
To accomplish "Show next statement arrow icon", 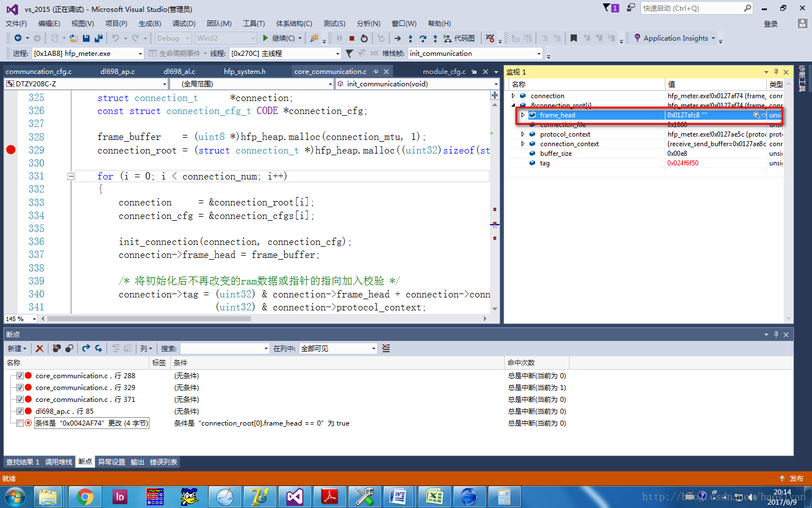I will point(398,38).
